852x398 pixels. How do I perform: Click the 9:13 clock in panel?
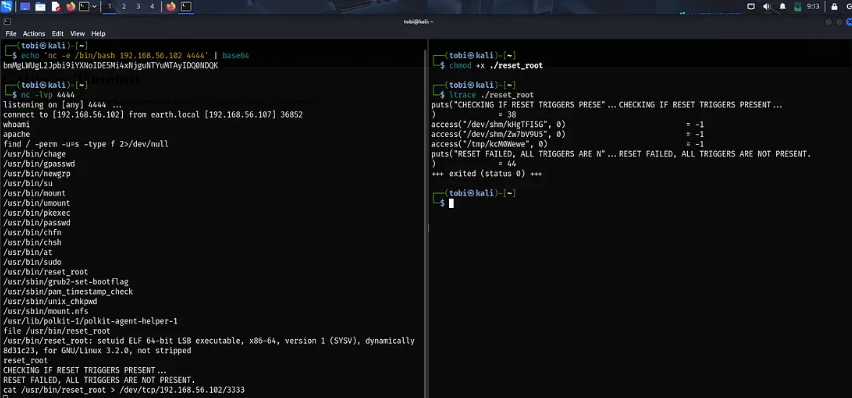813,7
